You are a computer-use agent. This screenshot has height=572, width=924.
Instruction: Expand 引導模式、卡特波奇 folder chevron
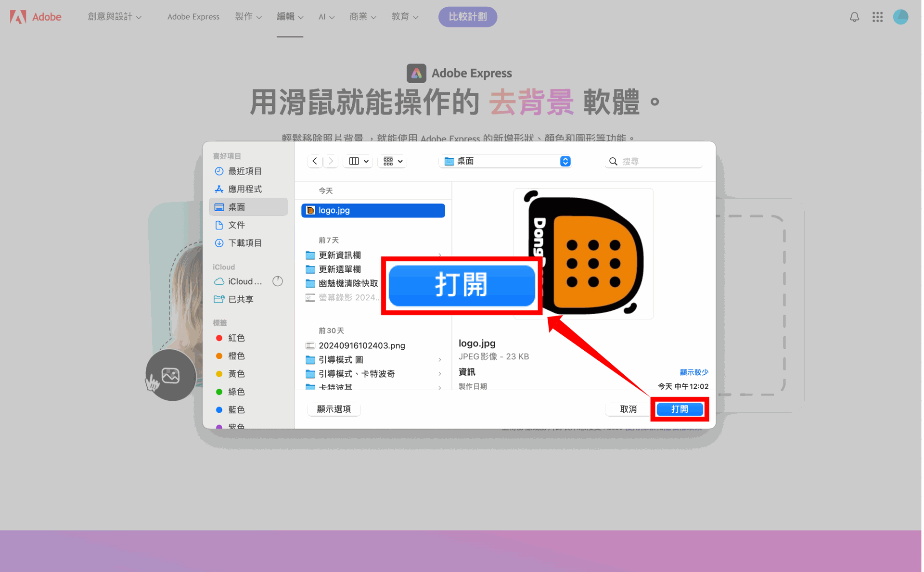440,374
